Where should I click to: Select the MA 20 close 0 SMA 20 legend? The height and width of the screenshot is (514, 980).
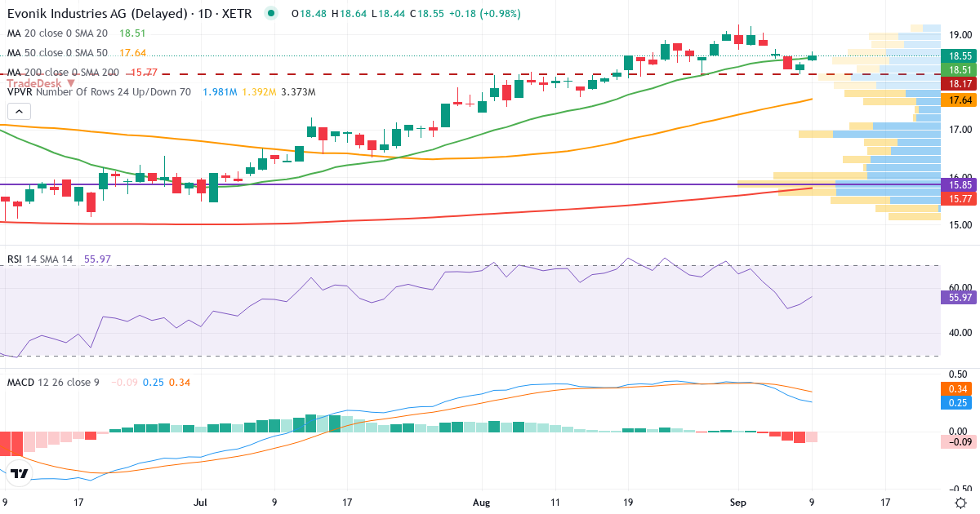click(x=57, y=33)
